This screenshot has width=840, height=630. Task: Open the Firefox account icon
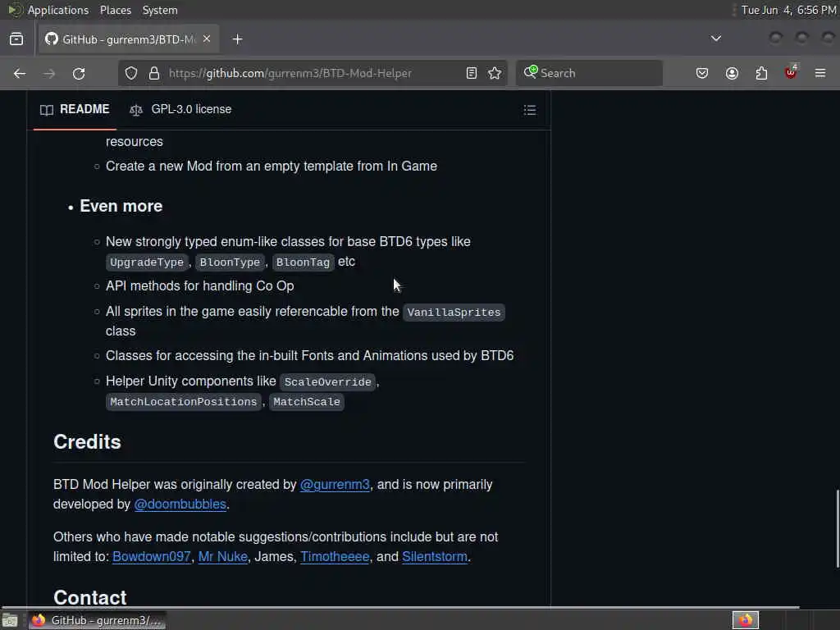[x=732, y=73]
